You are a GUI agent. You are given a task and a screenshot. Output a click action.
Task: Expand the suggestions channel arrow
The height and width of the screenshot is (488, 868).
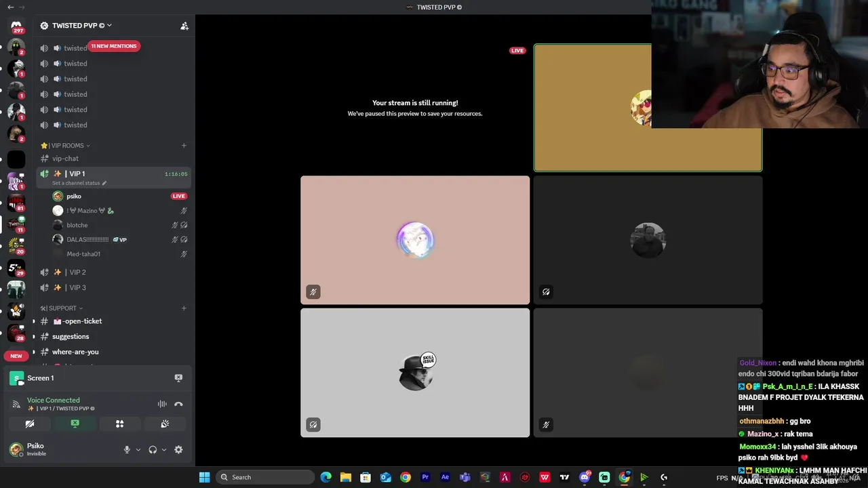[34, 337]
